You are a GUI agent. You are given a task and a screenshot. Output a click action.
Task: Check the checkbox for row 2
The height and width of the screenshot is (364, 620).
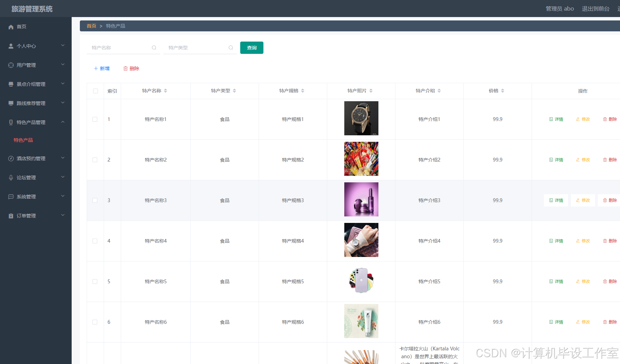pyautogui.click(x=95, y=160)
